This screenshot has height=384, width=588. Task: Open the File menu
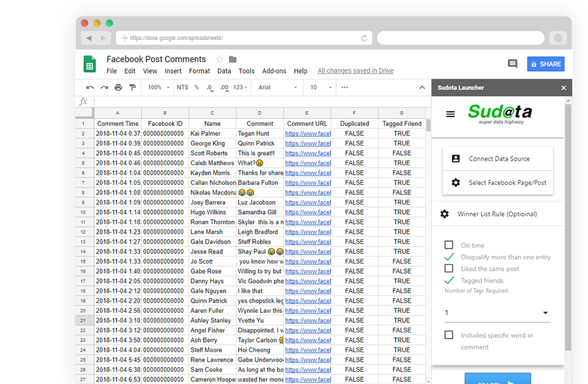pos(111,71)
